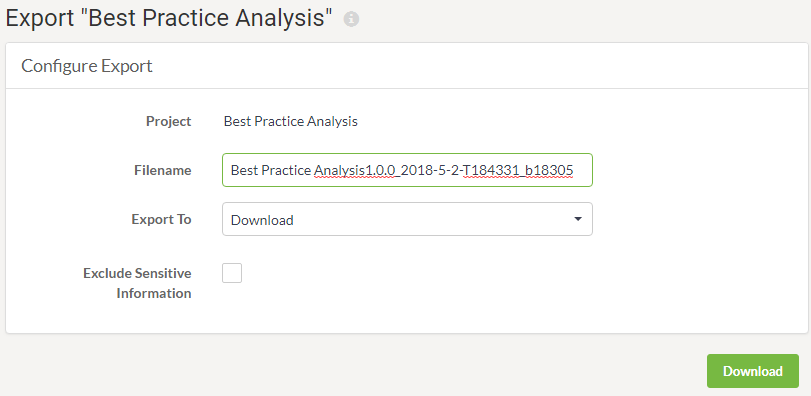Screen dimensions: 811x396
Task: Click the "T184331_b18305" part of the filename
Action: (518, 170)
